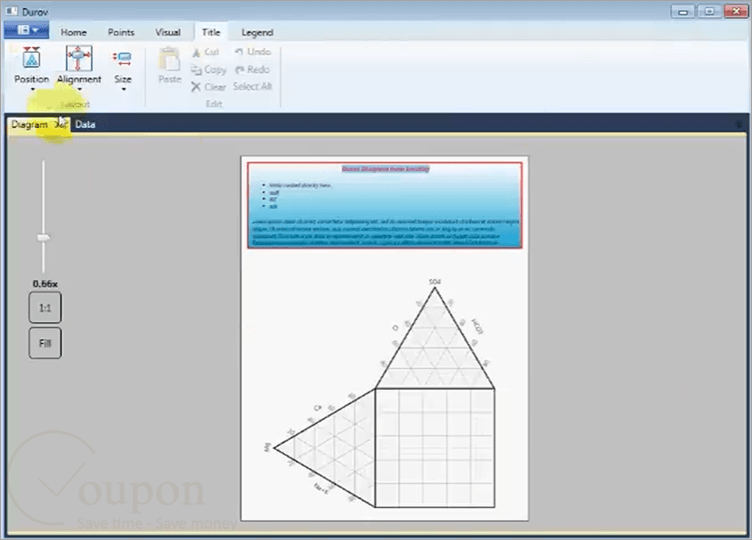The width and height of the screenshot is (752, 540).
Task: Click the Size layout icon
Action: click(x=123, y=59)
